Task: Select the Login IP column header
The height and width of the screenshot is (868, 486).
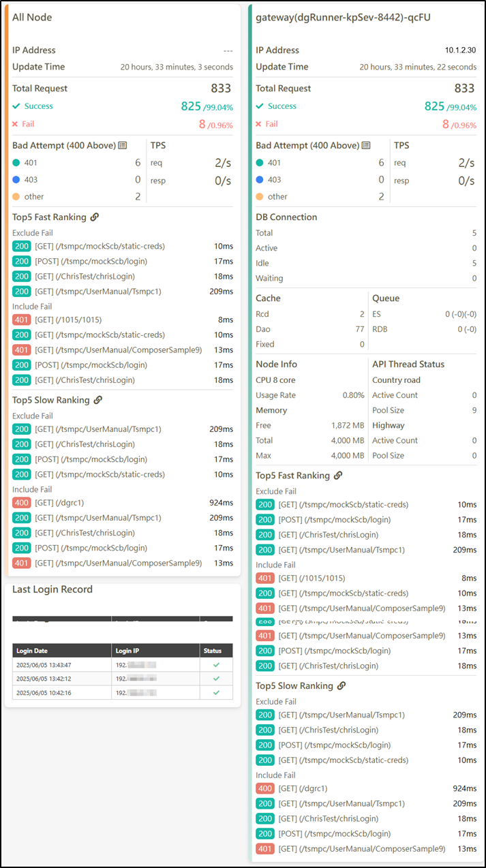Action: tap(128, 651)
